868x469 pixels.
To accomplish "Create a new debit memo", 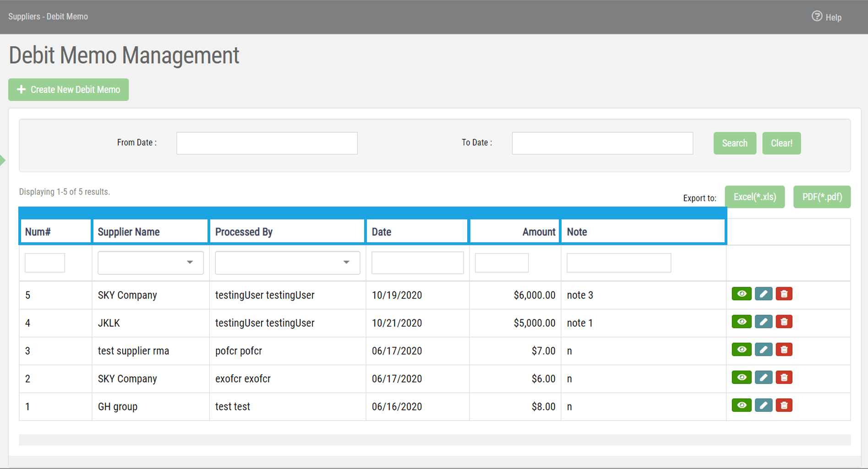I will 68,89.
